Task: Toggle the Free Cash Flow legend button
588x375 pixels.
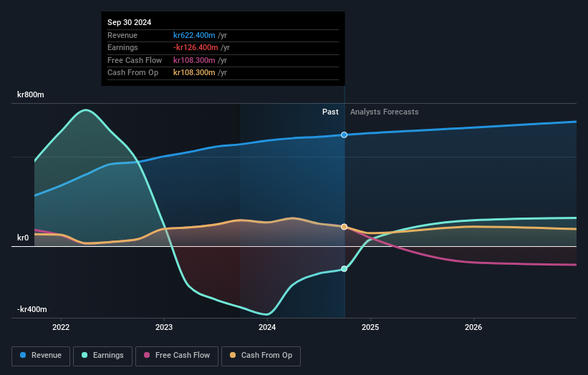Action: pos(177,356)
